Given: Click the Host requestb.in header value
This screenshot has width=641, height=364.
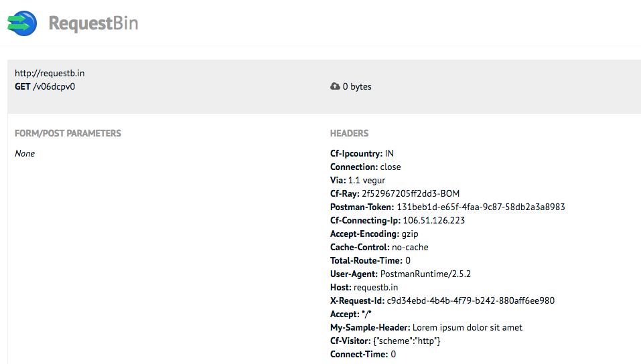Looking at the screenshot, I should (x=376, y=288).
